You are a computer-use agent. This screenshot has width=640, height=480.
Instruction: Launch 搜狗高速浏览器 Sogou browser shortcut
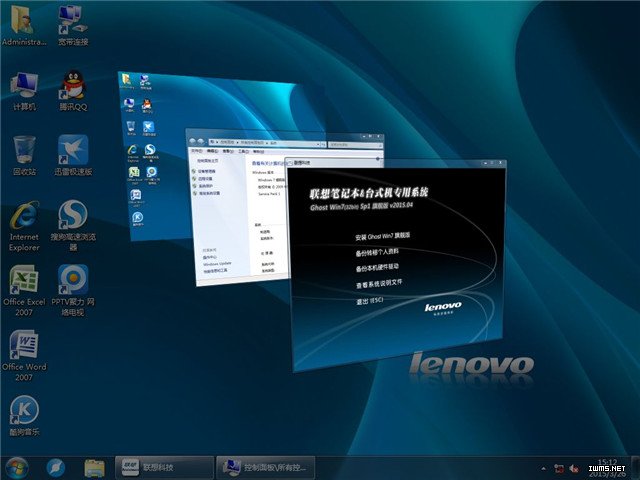pos(73,226)
